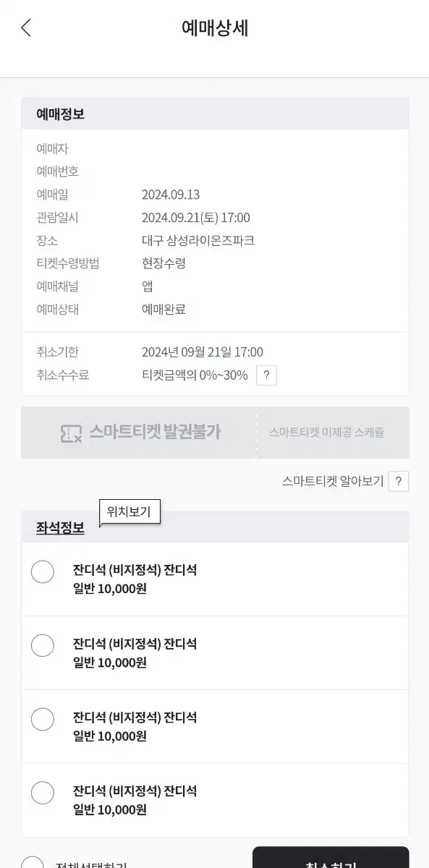Image resolution: width=429 pixels, height=868 pixels.
Task: Tap the underlined 좌석정보 heading
Action: point(60,528)
